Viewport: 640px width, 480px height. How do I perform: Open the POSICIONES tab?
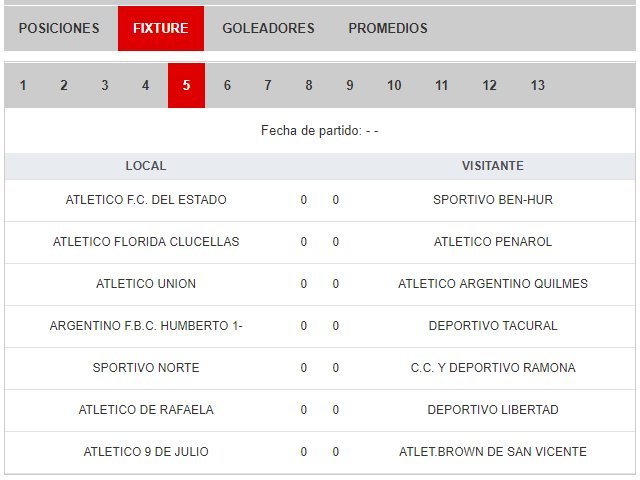click(59, 28)
